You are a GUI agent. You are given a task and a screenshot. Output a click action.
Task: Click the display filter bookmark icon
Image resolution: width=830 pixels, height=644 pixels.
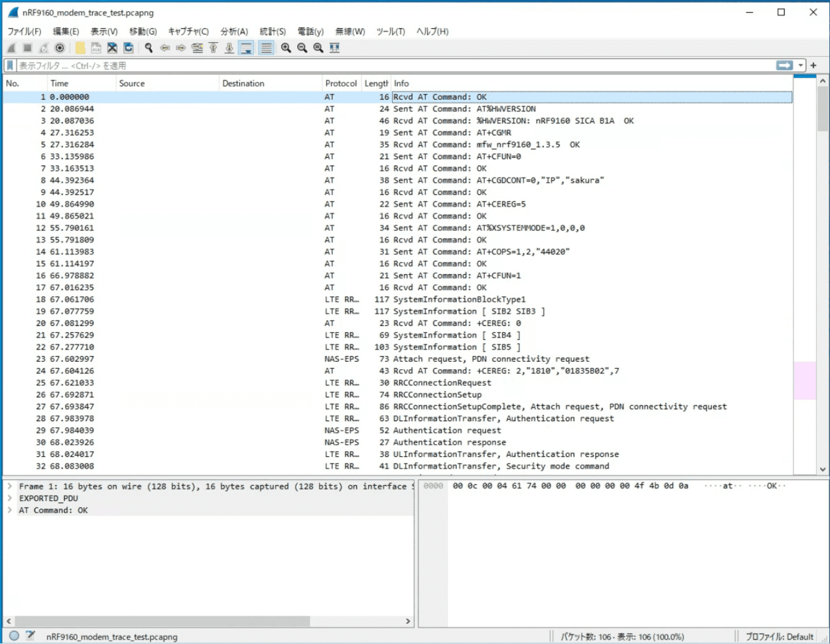10,66
